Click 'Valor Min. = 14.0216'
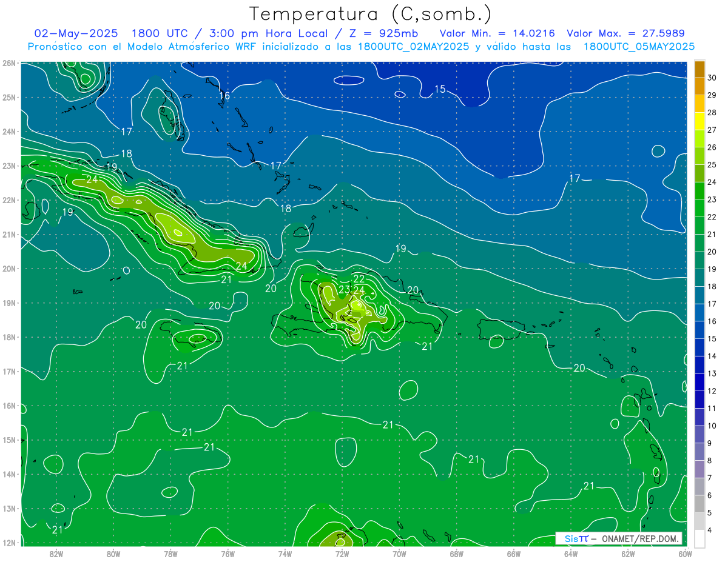 coord(497,33)
